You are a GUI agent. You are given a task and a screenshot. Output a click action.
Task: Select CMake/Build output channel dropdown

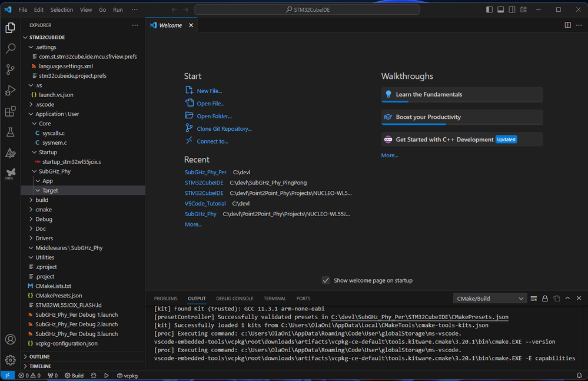[x=490, y=299]
